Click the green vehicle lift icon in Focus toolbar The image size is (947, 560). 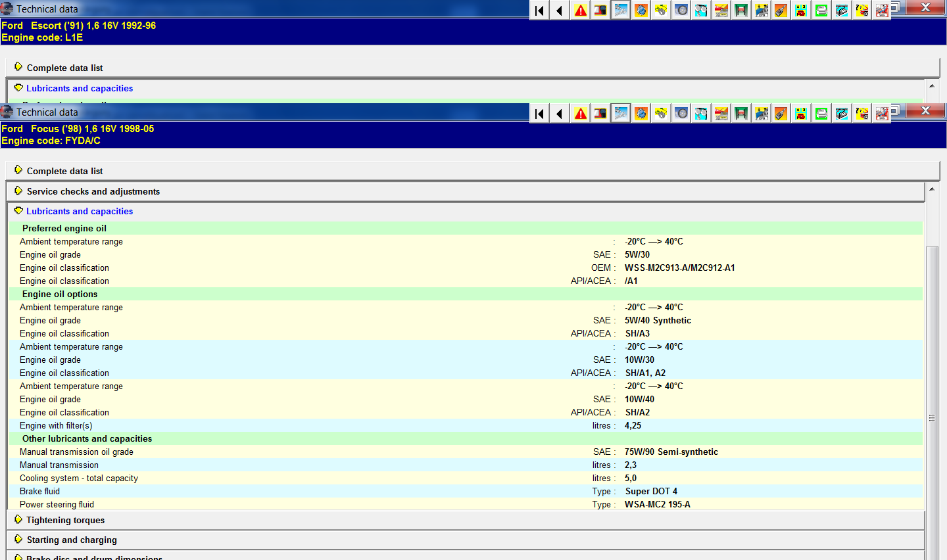click(741, 114)
